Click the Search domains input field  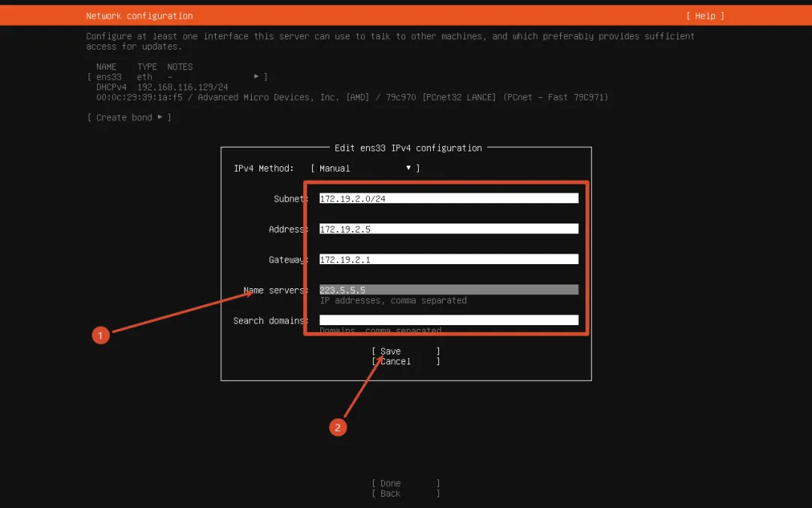pos(448,321)
